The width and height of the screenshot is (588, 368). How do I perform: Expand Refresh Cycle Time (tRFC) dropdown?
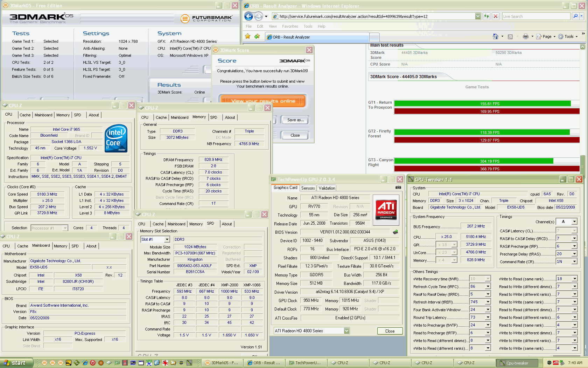pos(488,286)
